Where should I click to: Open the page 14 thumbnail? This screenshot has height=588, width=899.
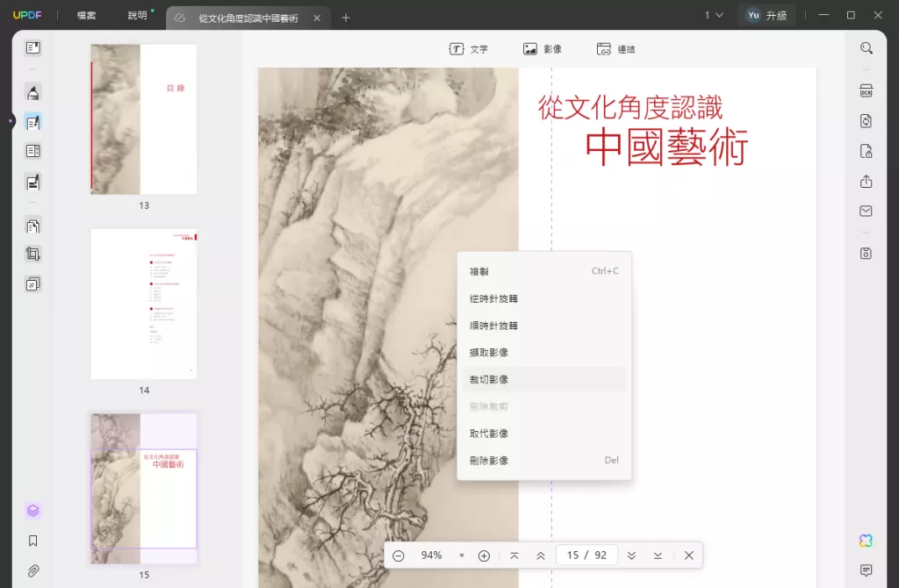pyautogui.click(x=144, y=304)
